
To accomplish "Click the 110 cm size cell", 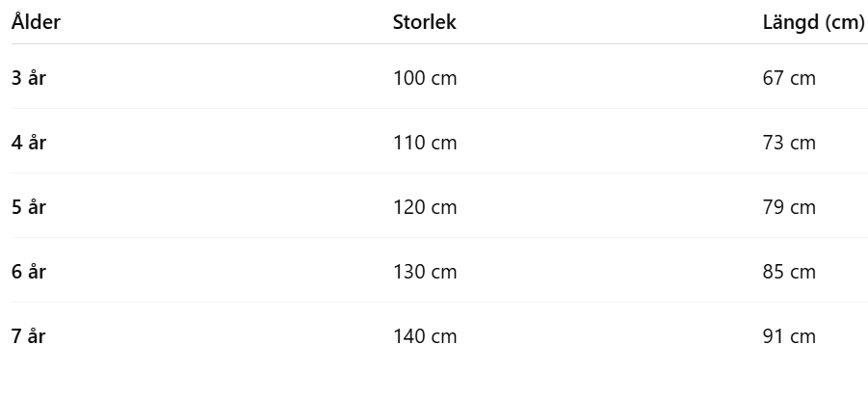I will [x=425, y=143].
